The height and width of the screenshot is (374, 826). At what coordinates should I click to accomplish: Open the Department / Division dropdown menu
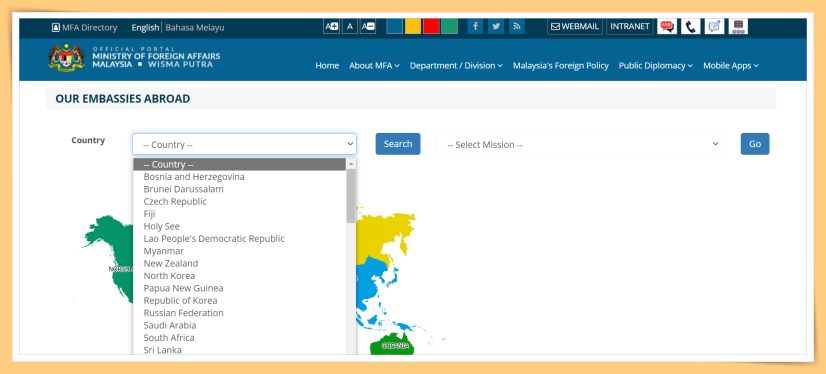pyautogui.click(x=456, y=66)
